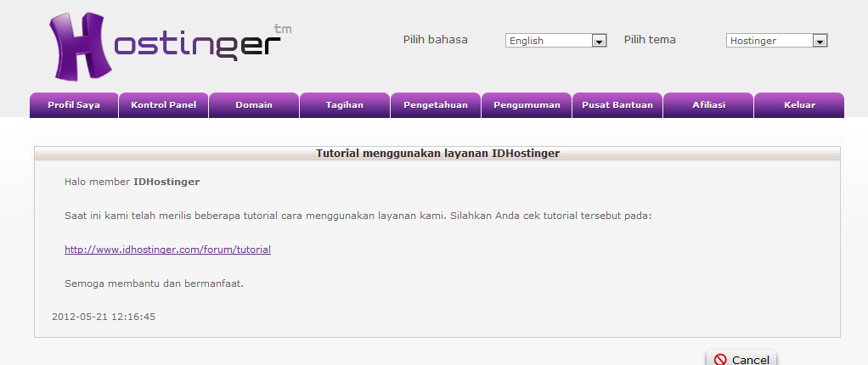
Task: Click the timestamp 2012-05-21 12:16:45
Action: (x=104, y=317)
